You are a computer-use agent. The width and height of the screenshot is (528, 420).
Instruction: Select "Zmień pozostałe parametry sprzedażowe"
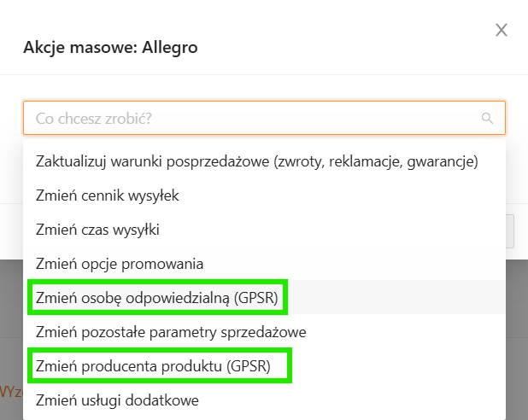pos(171,331)
